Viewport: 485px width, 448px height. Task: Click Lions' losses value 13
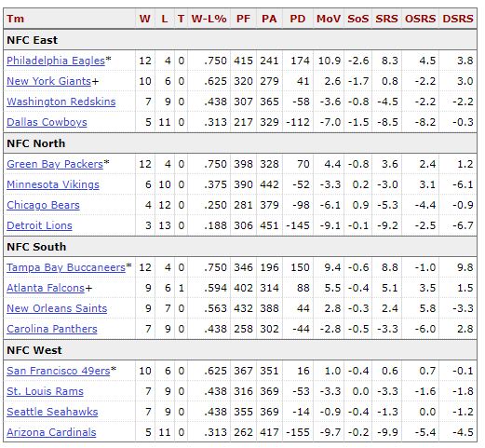tap(165, 225)
